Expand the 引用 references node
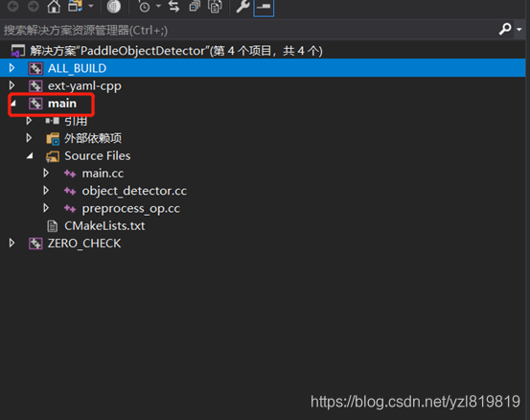The height and width of the screenshot is (420, 530). [29, 121]
